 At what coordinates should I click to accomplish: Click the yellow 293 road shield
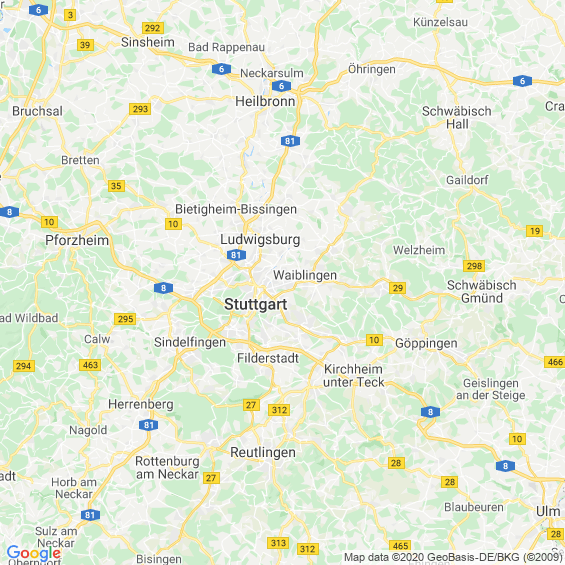(x=140, y=109)
